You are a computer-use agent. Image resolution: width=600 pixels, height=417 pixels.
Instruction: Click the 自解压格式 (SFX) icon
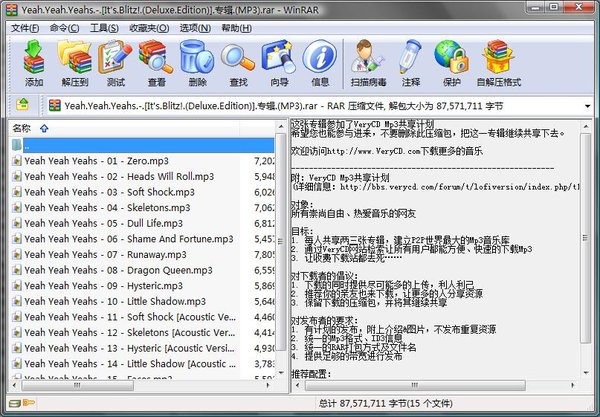coord(499,63)
